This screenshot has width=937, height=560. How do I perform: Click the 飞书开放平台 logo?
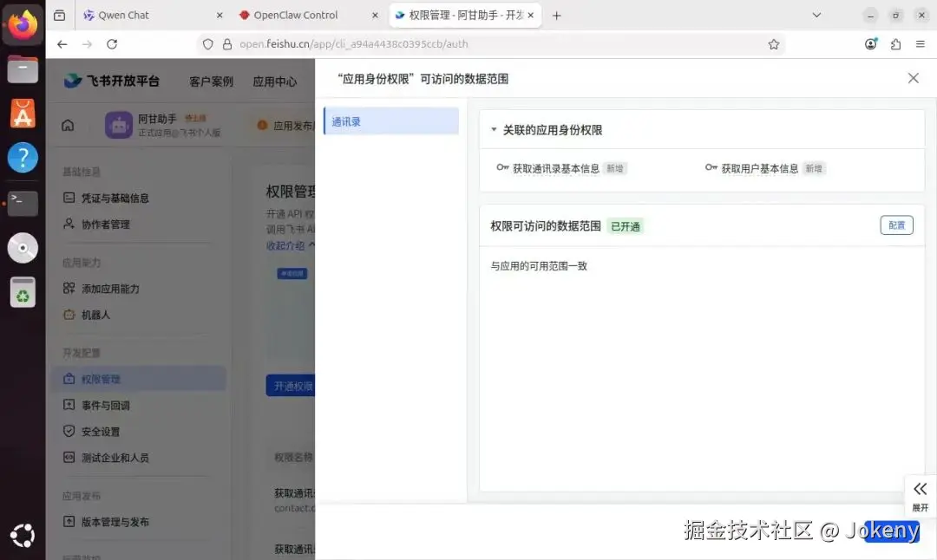click(x=112, y=81)
